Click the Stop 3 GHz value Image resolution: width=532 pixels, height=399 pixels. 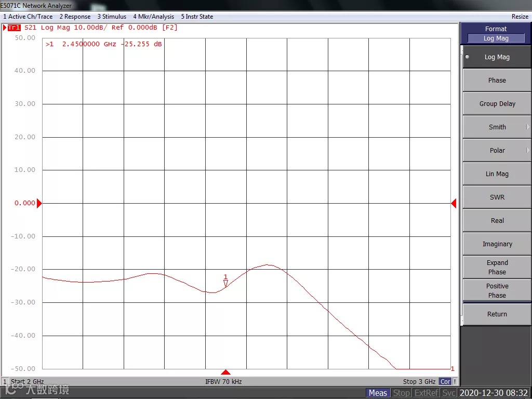pyautogui.click(x=419, y=382)
